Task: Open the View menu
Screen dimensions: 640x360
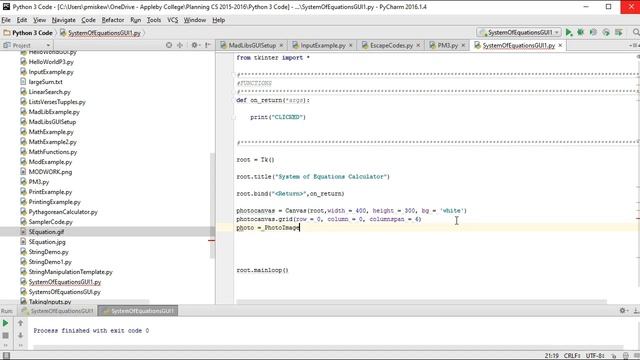Action: point(39,20)
